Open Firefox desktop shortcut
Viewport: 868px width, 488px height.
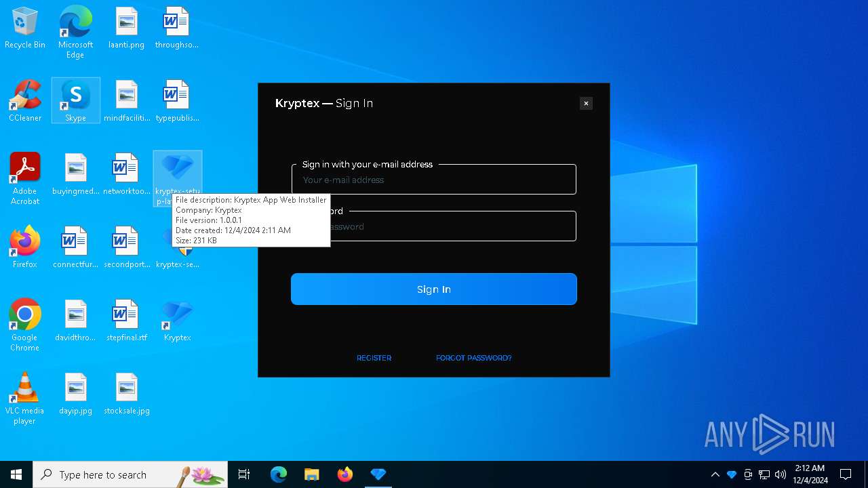point(25,248)
